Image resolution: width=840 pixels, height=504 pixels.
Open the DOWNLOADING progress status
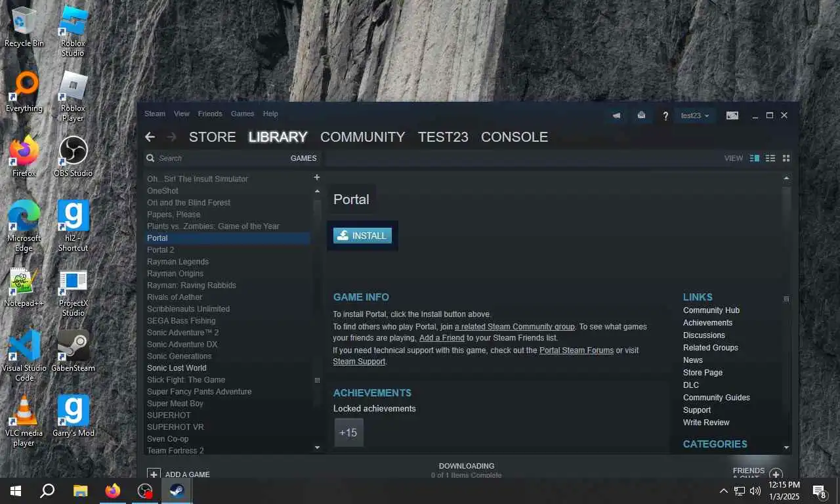click(467, 470)
